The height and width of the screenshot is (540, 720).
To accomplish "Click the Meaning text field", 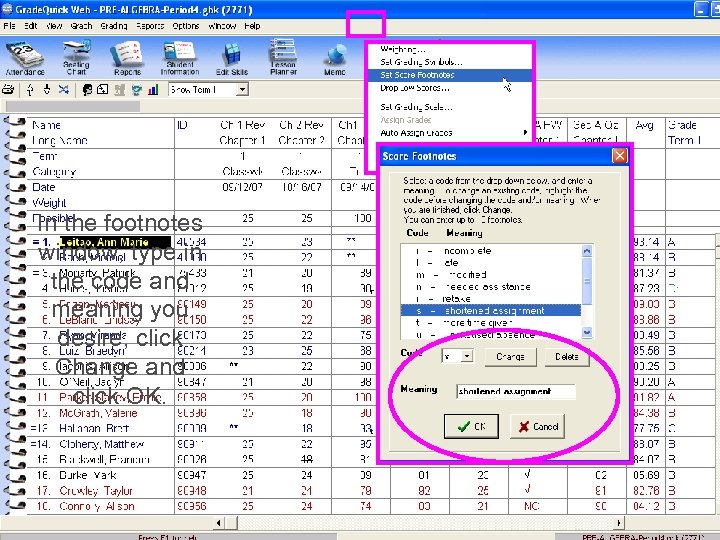I will coord(516,391).
